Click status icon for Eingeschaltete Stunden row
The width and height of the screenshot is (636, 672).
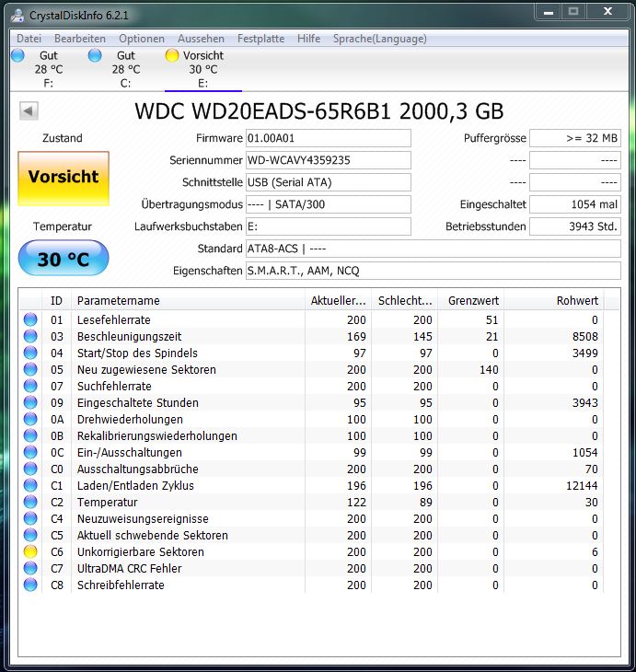30,402
